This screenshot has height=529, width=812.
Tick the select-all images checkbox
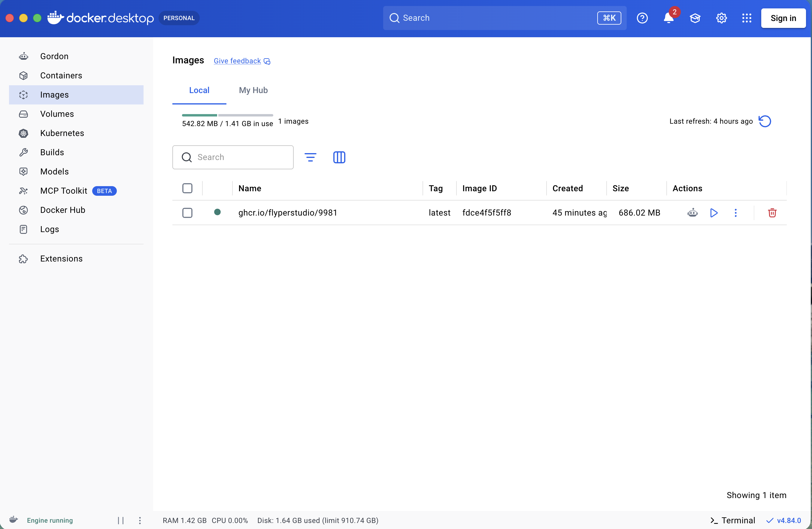pos(187,188)
